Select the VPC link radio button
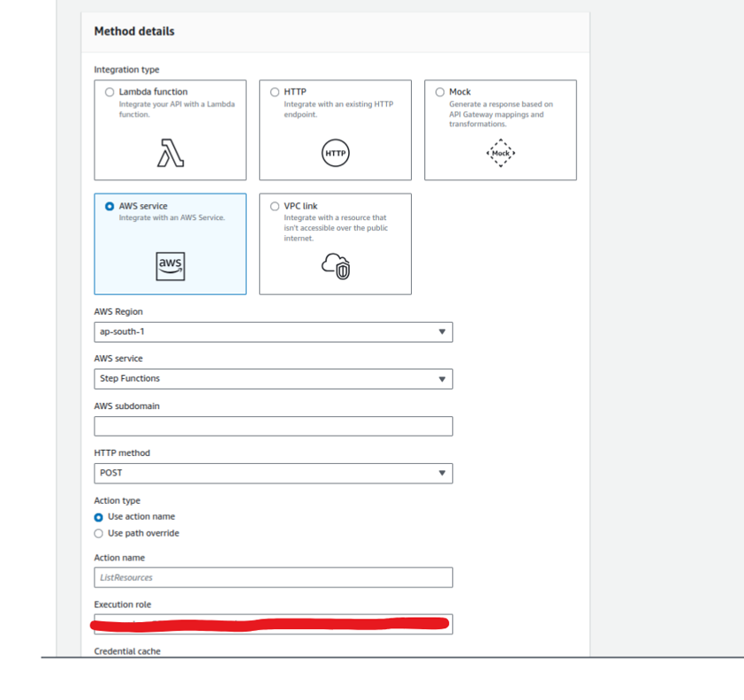 (x=275, y=206)
